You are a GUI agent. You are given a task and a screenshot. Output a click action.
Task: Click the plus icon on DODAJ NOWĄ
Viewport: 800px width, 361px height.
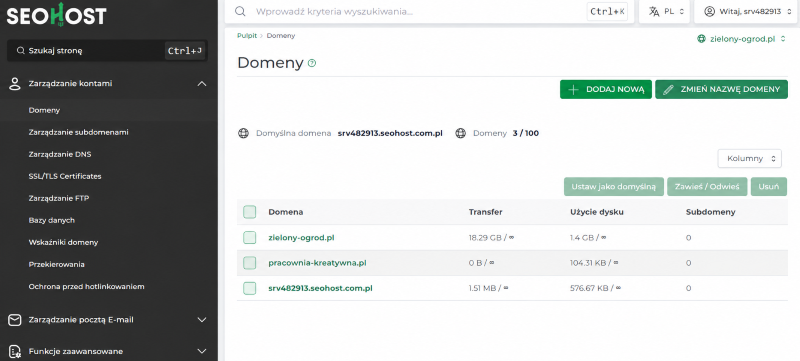573,89
